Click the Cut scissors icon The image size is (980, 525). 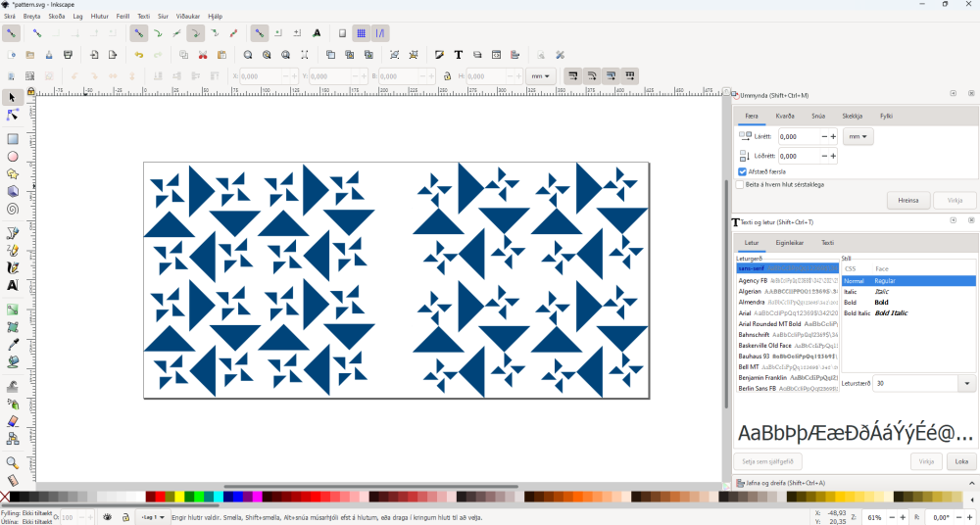tap(203, 55)
